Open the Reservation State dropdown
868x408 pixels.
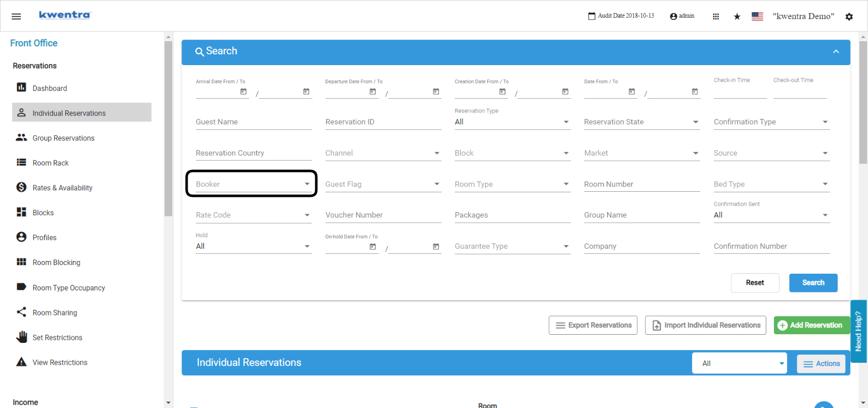[642, 122]
